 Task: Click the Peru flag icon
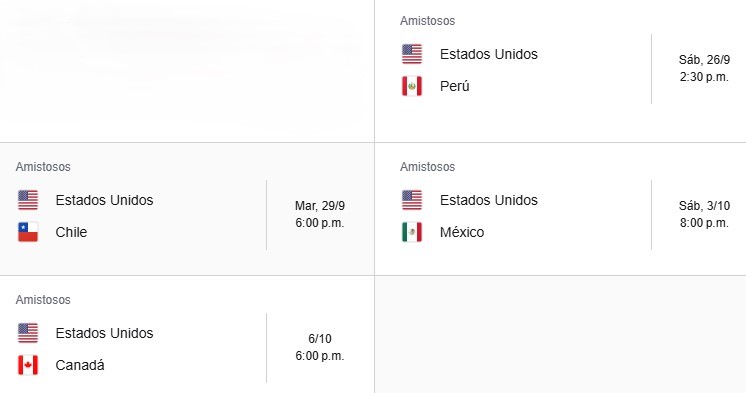point(412,86)
